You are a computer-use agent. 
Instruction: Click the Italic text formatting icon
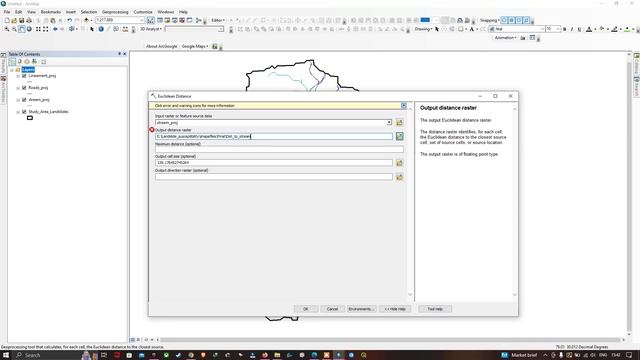pyautogui.click(x=572, y=29)
